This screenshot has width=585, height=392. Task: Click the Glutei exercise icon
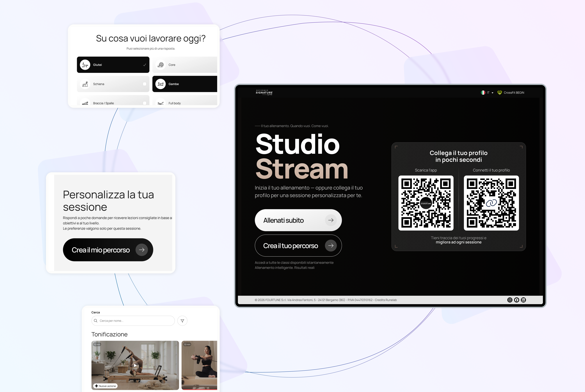pos(85,65)
